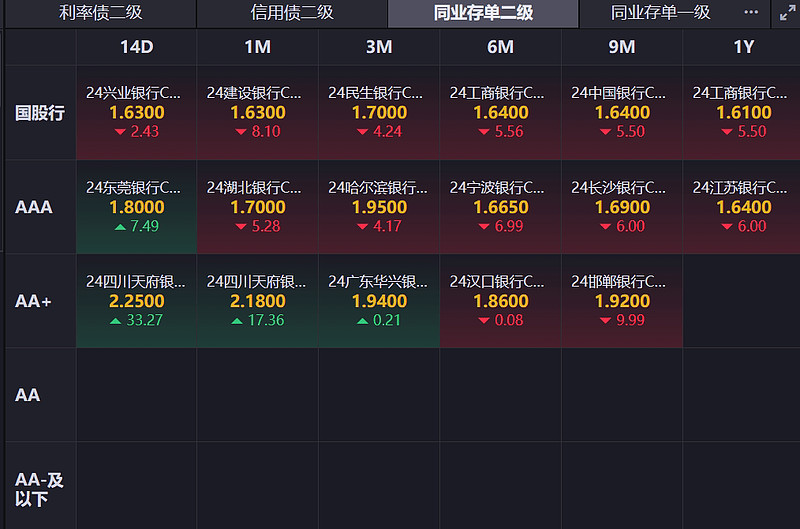The width and height of the screenshot is (800, 529).
Task: Click the 3M column header
Action: (x=379, y=47)
